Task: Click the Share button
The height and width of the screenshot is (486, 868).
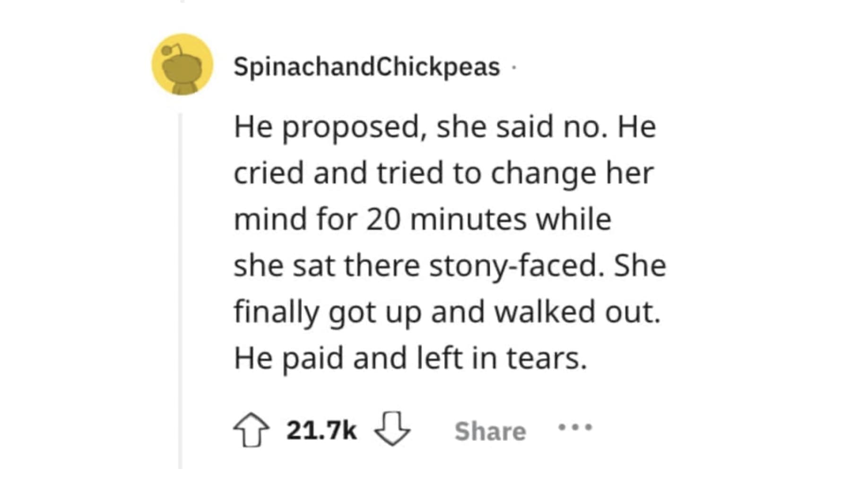Action: click(x=490, y=431)
